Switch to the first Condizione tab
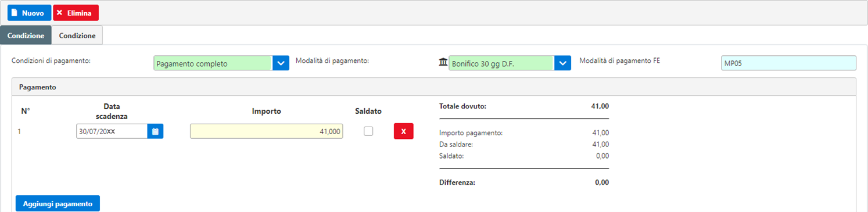Screen dimensions: 868x212 pyautogui.click(x=26, y=35)
